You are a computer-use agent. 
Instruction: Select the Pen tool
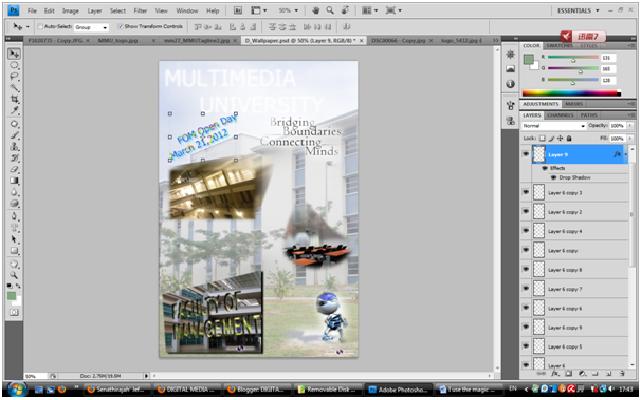pos(14,216)
